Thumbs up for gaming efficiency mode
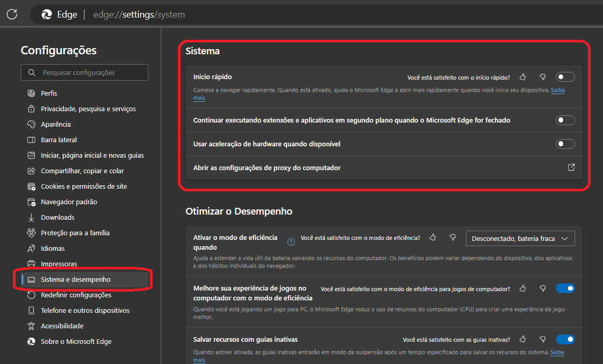Screen dimensions: 603x364 coord(523,289)
